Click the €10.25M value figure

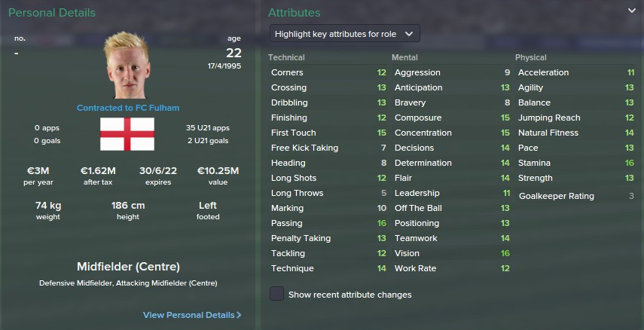click(218, 170)
